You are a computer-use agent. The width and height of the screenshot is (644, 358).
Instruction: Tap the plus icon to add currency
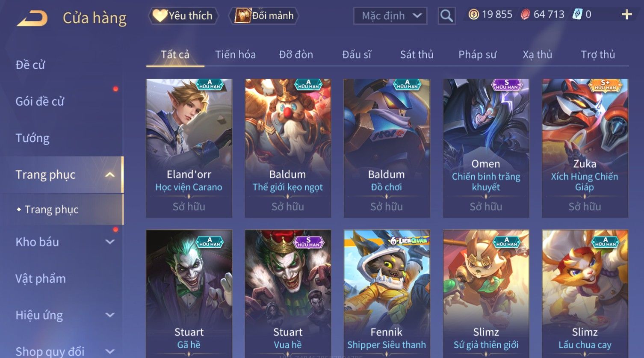pyautogui.click(x=626, y=15)
